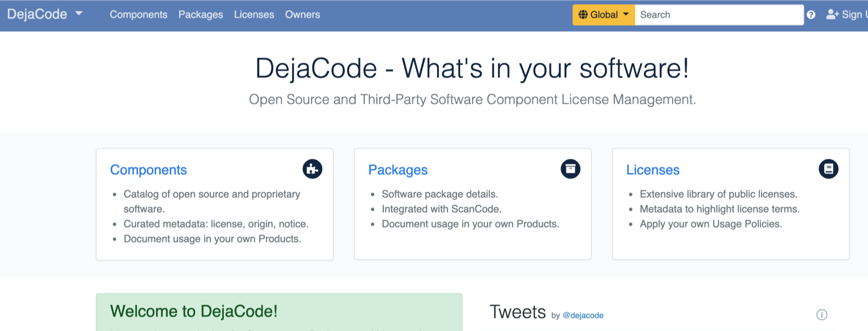
Task: Click the globe icon on Global button
Action: [x=583, y=15]
